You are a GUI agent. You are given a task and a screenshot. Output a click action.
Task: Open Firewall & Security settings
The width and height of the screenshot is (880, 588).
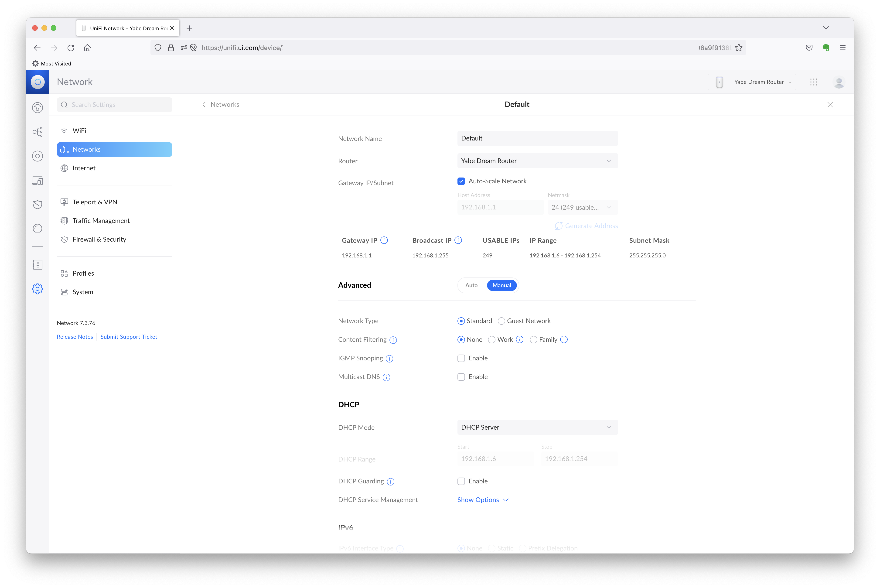(x=114, y=239)
